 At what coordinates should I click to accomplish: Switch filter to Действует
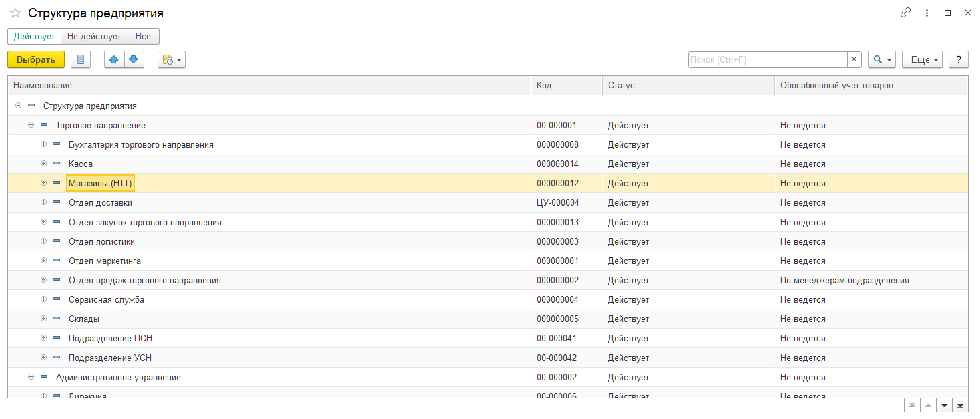click(34, 36)
